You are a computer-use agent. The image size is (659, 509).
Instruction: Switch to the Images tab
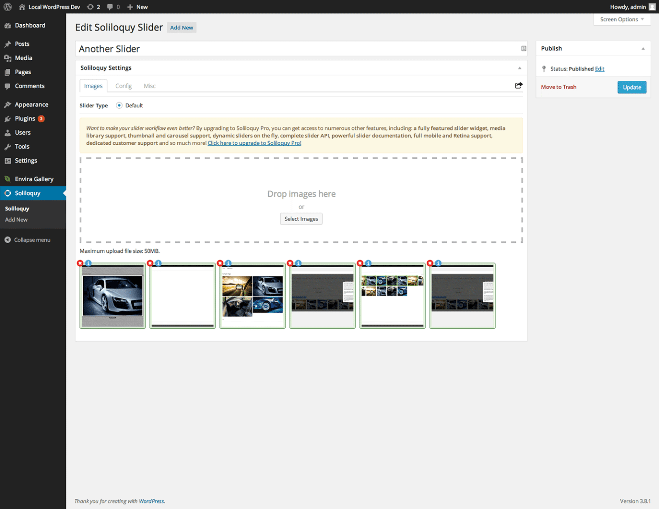pyautogui.click(x=93, y=86)
